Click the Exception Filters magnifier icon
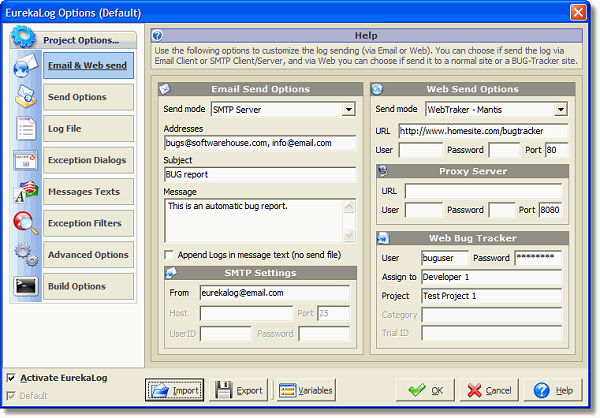This screenshot has height=418, width=600. pyautogui.click(x=26, y=223)
